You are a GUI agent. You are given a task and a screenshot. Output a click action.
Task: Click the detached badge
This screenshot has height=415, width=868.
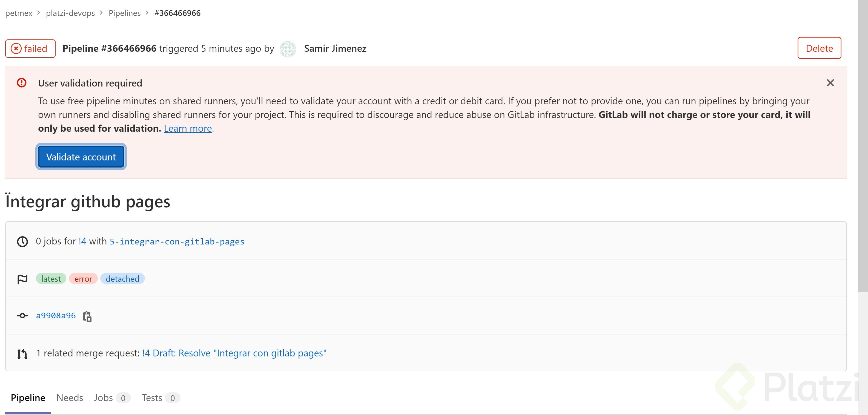pos(122,279)
